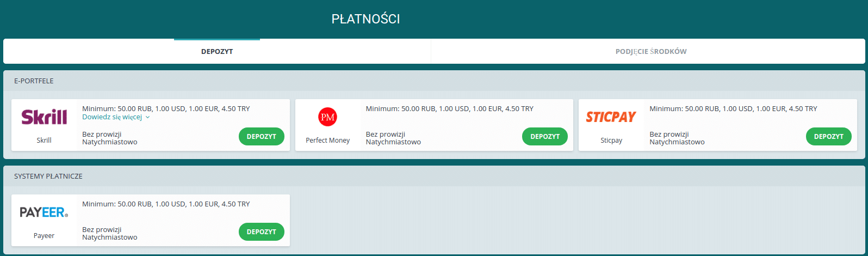The image size is (868, 256).
Task: Click the red Perfect Money PM logo
Action: pyautogui.click(x=327, y=117)
